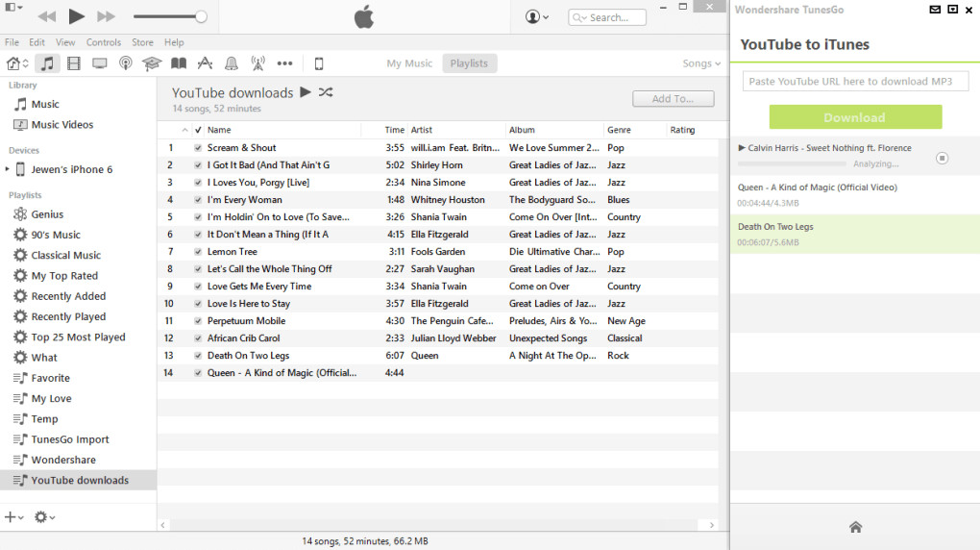Image resolution: width=980 pixels, height=550 pixels.
Task: Click the volume slider knob
Action: (201, 17)
